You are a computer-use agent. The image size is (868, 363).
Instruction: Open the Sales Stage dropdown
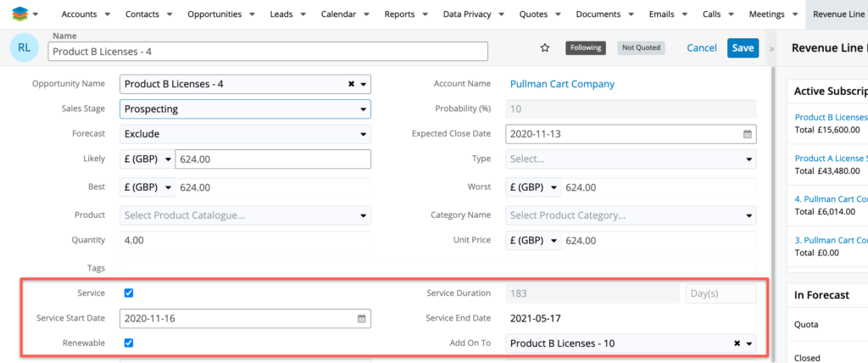pyautogui.click(x=245, y=109)
